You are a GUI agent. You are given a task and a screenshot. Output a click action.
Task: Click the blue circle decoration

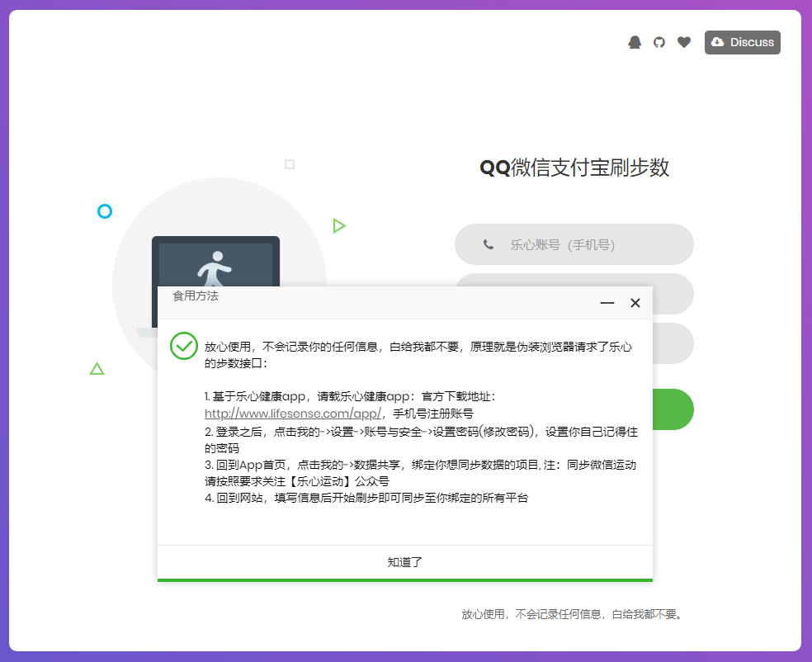click(x=105, y=211)
